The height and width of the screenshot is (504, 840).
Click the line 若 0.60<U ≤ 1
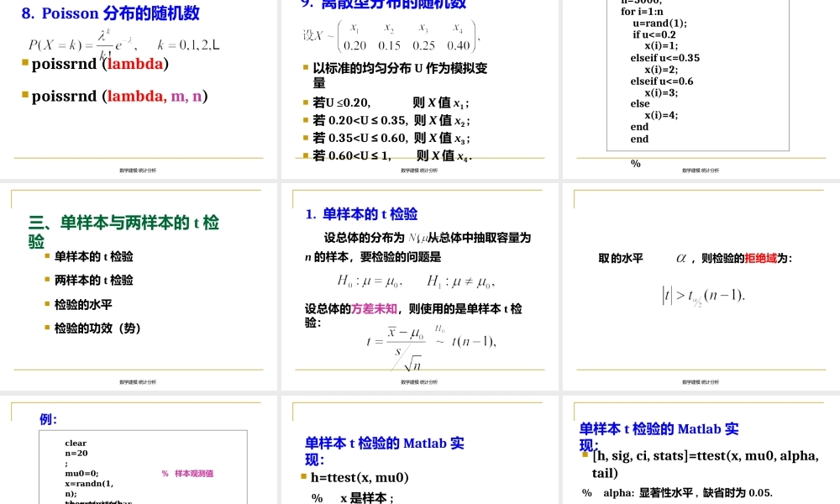point(392,156)
